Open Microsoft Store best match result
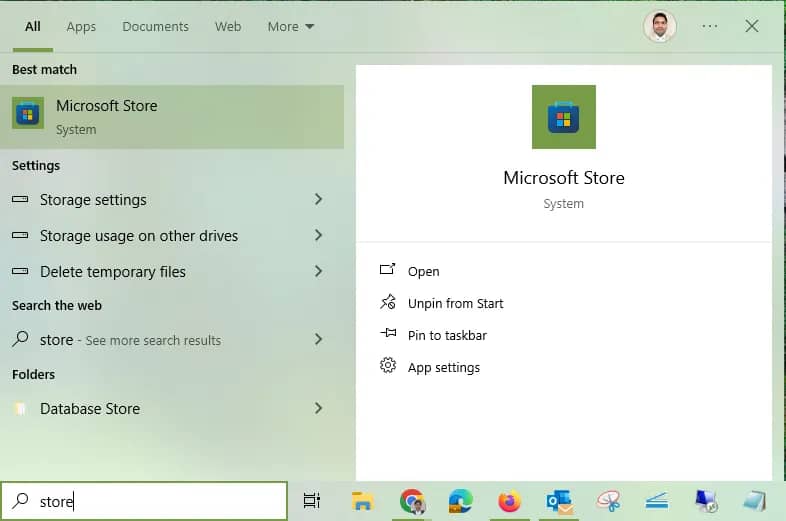Viewport: 786px width, 521px height. [172, 117]
